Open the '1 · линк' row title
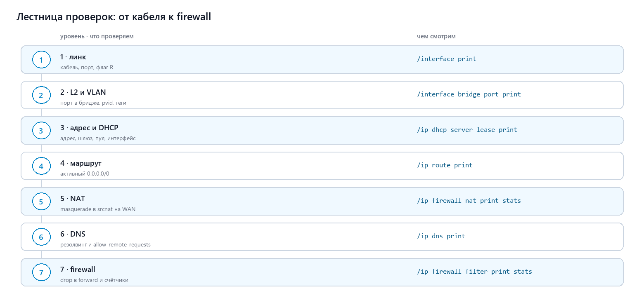 73,57
